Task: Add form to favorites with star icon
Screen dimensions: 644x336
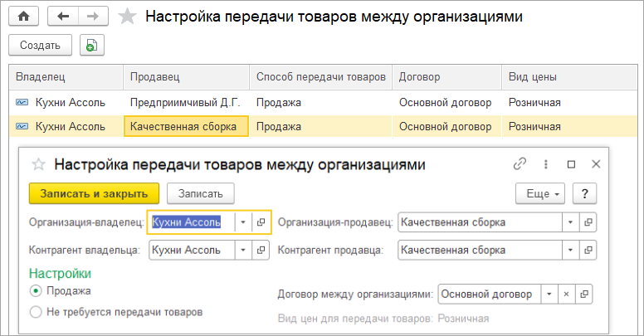Action: pos(127,17)
